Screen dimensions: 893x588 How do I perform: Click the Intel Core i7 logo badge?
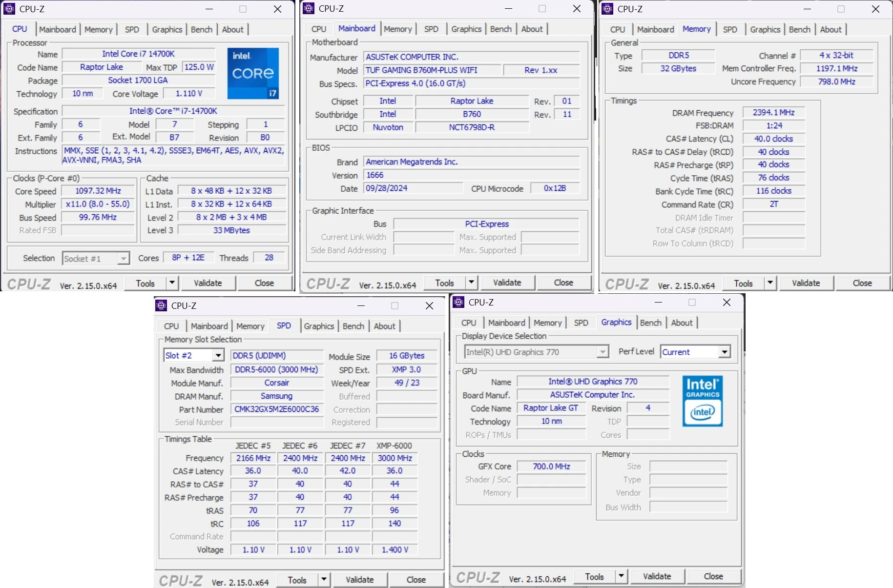tap(253, 73)
